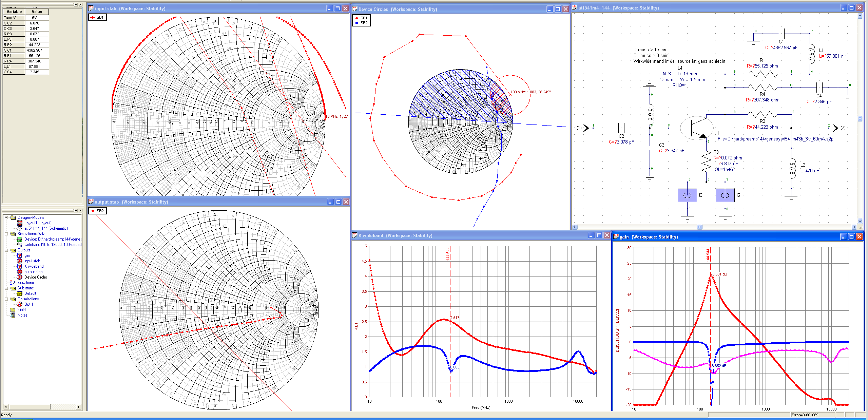Open the Device Circles chart icon
868x420 pixels.
pos(20,277)
